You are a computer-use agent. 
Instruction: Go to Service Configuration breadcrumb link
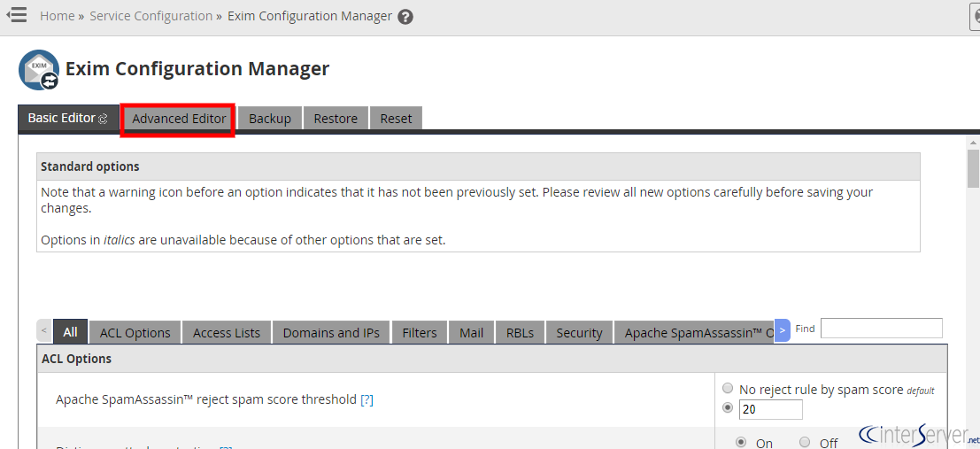[x=151, y=16]
